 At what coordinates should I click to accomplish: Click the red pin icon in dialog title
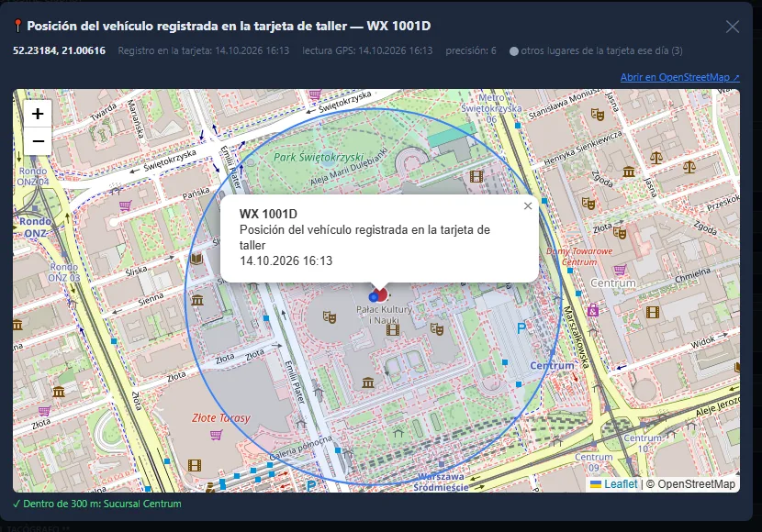click(x=17, y=26)
